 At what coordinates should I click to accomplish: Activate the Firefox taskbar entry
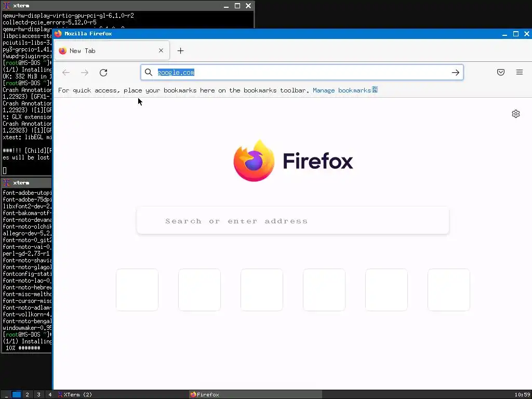(255, 395)
